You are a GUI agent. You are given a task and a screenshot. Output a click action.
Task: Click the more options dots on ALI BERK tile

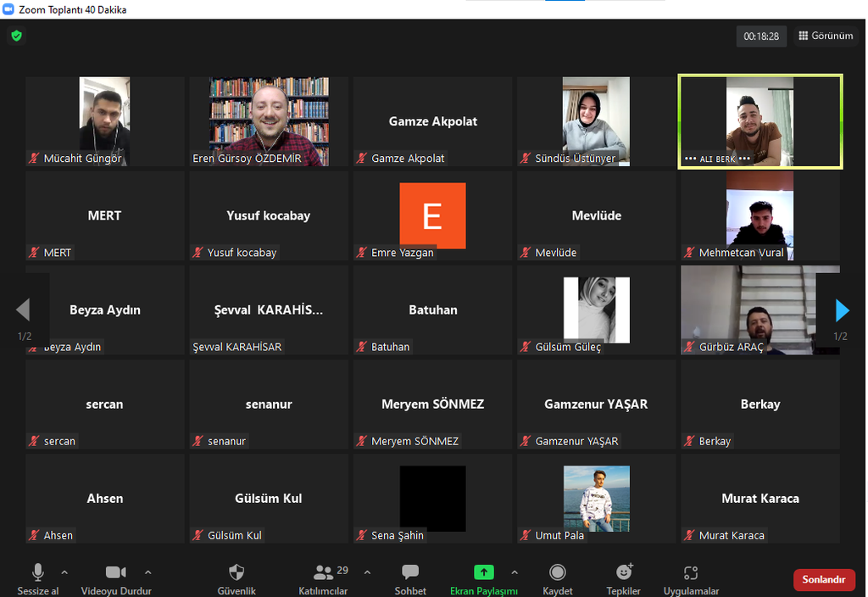click(x=744, y=159)
